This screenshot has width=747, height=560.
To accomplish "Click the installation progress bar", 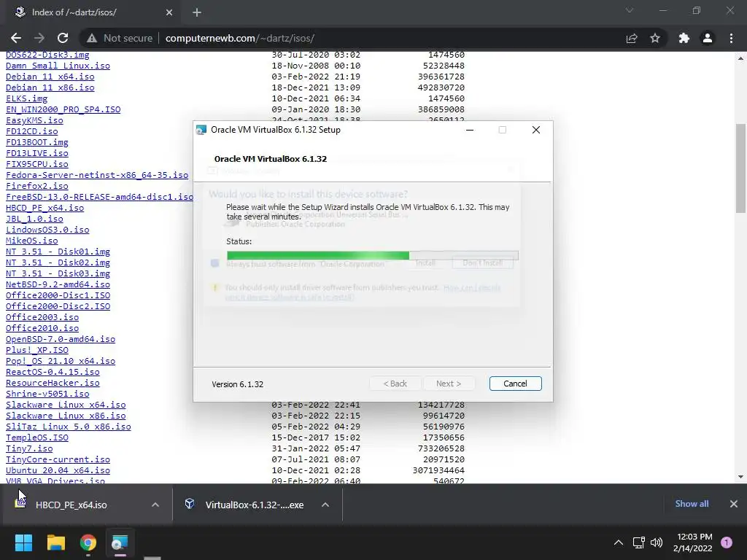I will tap(373, 255).
